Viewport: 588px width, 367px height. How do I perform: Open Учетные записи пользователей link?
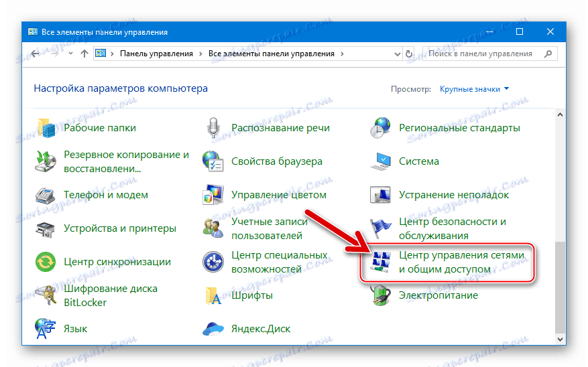click(270, 228)
